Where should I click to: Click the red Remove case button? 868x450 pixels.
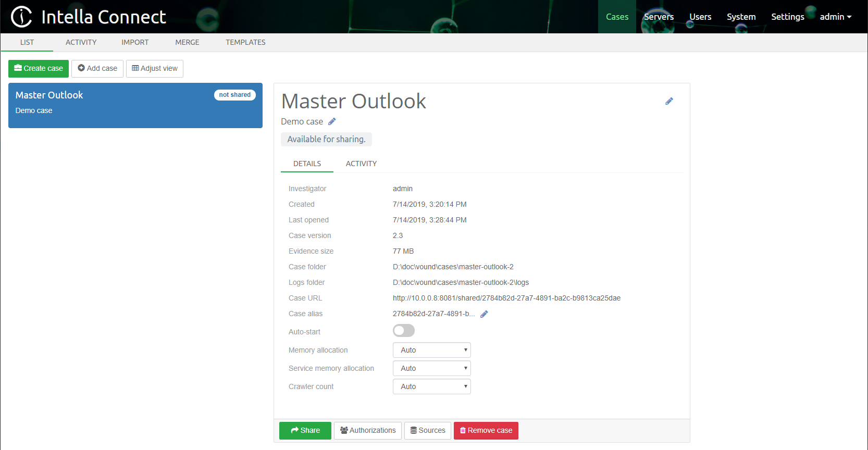click(486, 430)
